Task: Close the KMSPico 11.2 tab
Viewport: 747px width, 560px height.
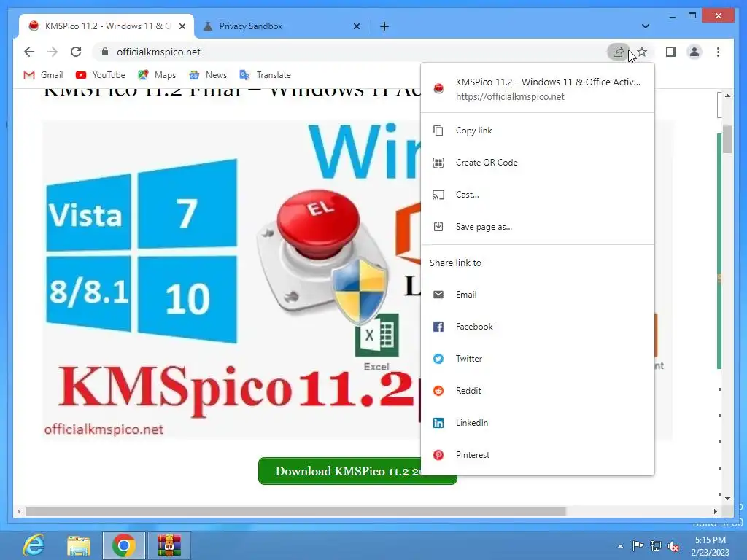Action: click(x=182, y=26)
